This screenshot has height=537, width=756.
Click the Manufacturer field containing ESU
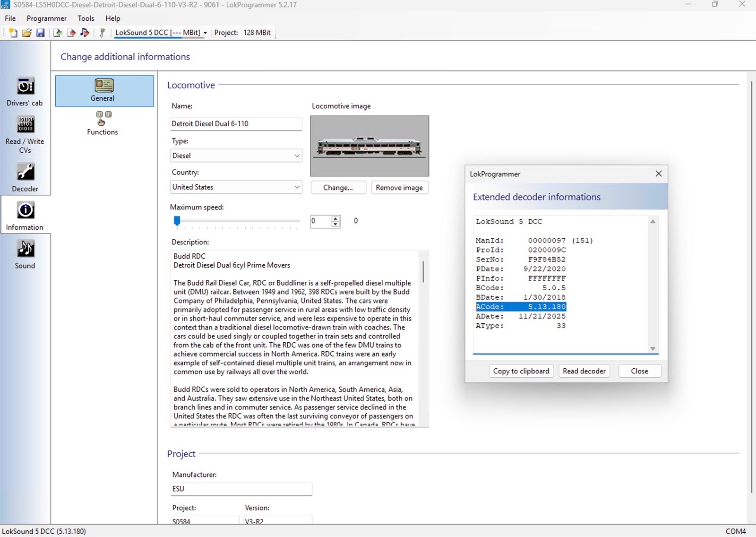(241, 489)
